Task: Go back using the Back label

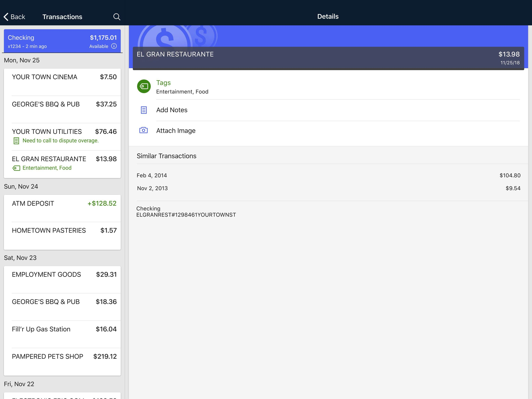Action: [x=18, y=17]
